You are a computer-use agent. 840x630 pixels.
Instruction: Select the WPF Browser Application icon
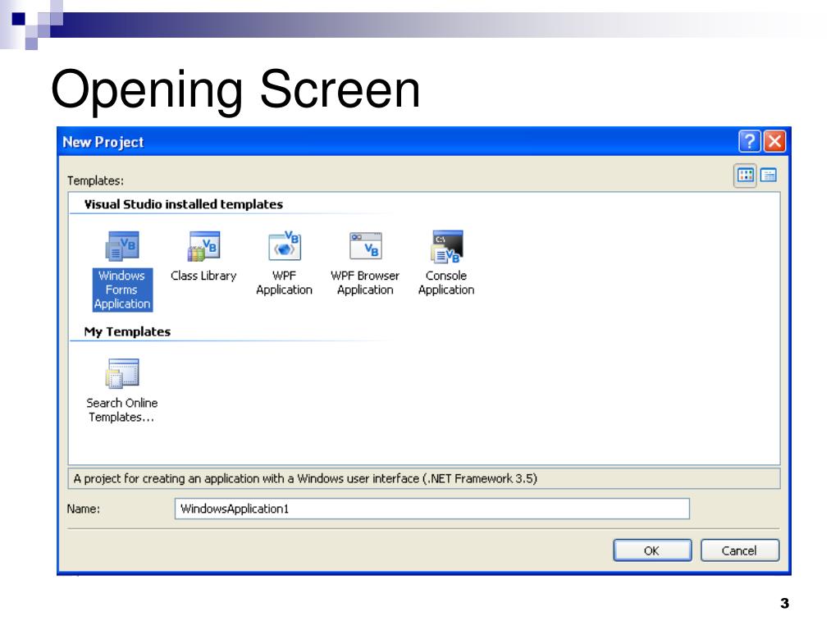[x=365, y=246]
